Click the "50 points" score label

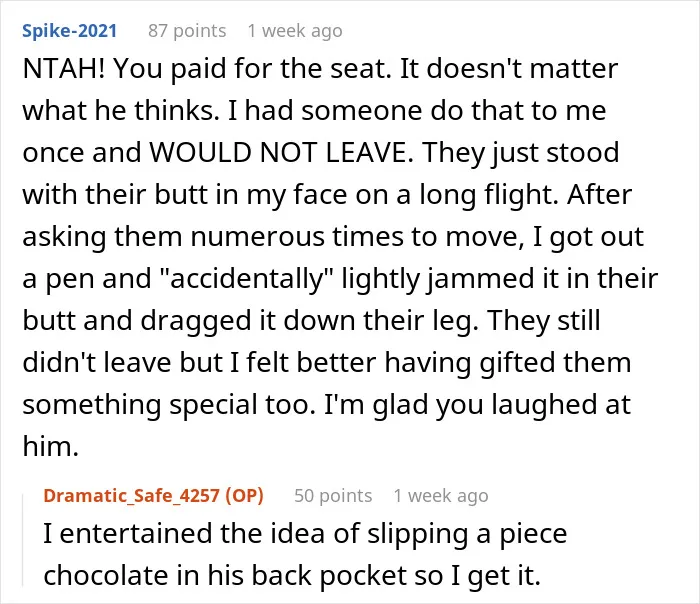tap(333, 496)
